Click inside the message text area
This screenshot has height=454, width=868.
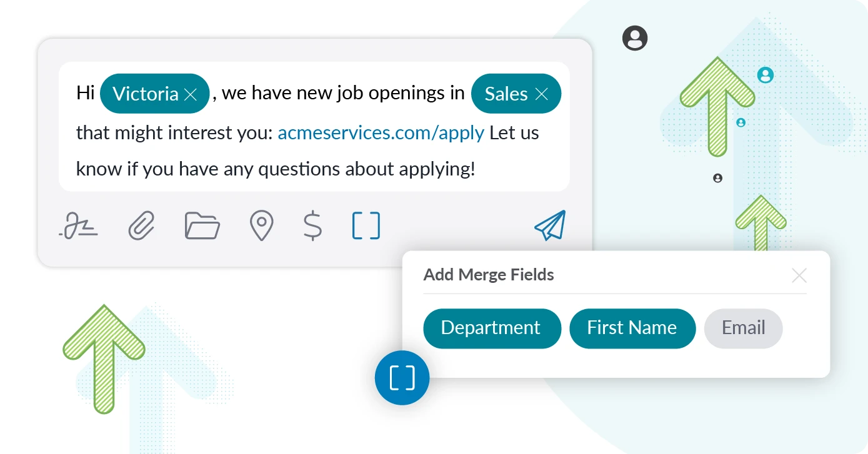275,169
